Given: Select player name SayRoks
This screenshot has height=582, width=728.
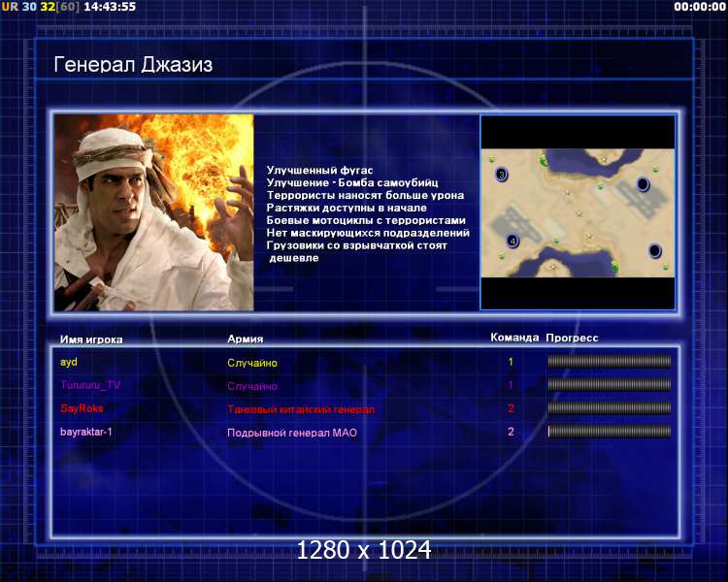Looking at the screenshot, I should tap(82, 408).
